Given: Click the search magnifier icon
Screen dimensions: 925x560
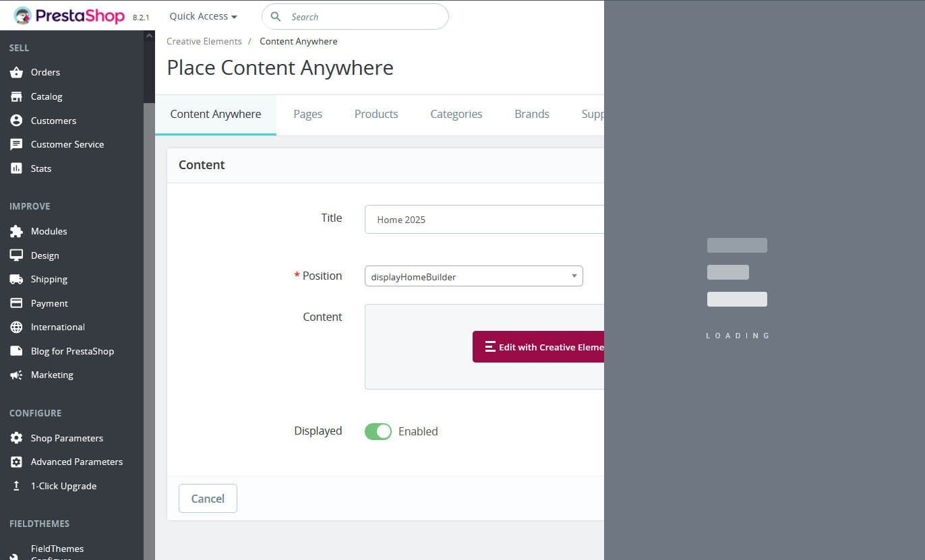Looking at the screenshot, I should (275, 17).
